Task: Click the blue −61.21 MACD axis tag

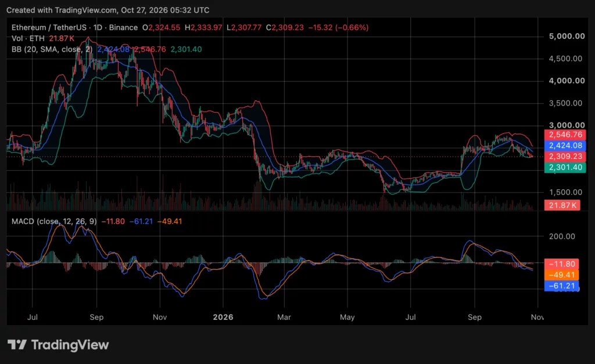Action: click(562, 286)
